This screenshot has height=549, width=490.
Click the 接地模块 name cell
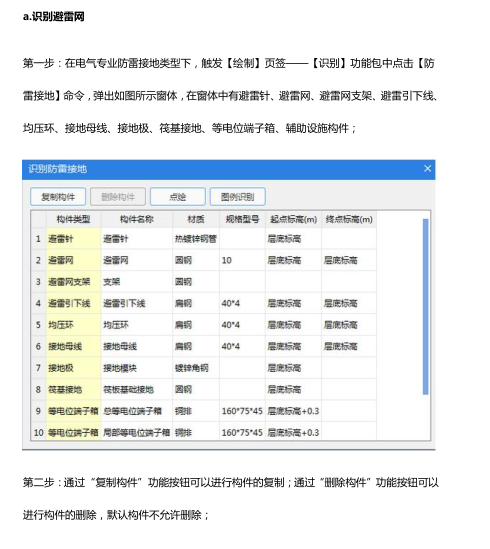tap(137, 368)
